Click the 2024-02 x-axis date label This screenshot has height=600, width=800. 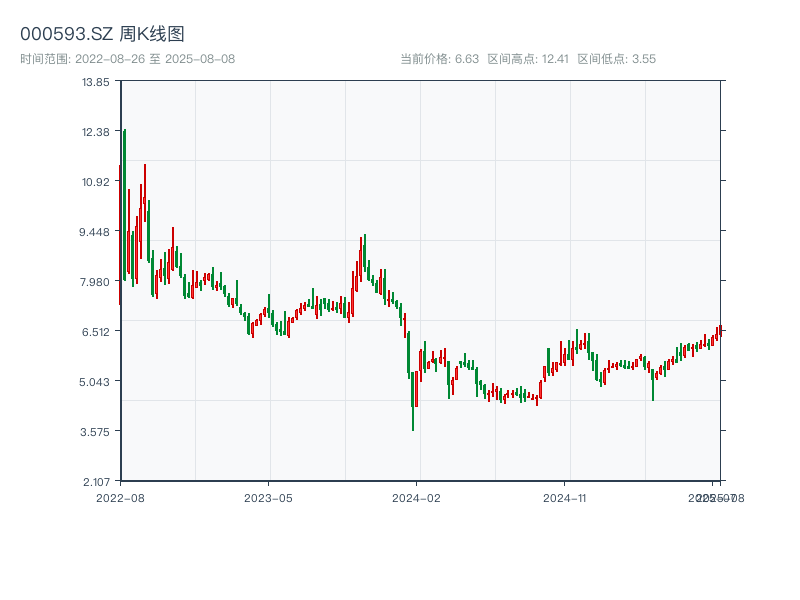click(417, 497)
